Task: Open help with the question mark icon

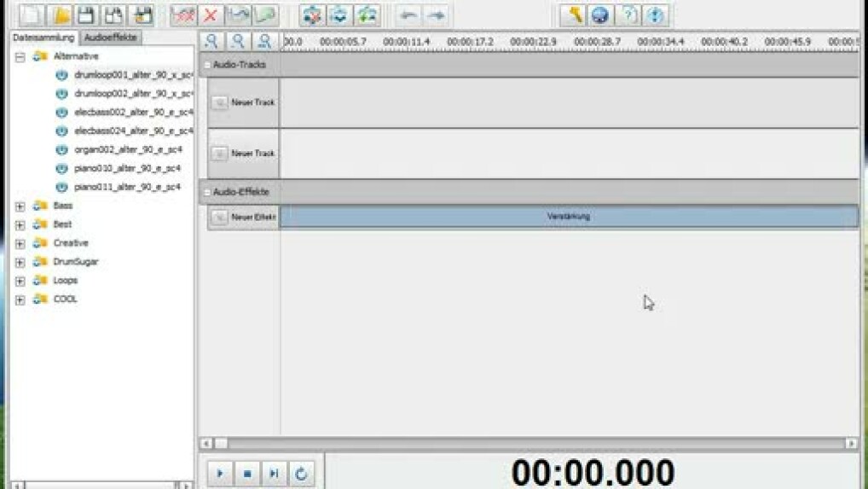Action: pos(628,15)
